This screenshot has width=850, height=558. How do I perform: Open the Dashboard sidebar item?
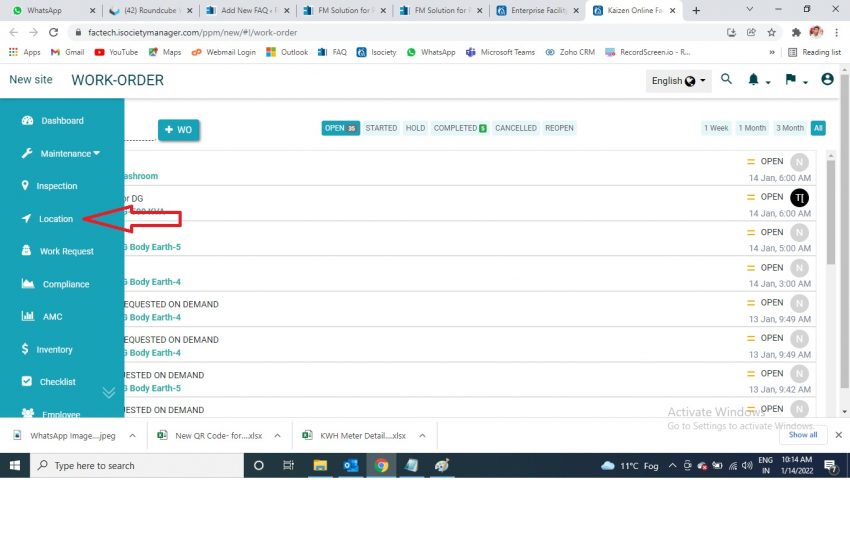(x=53, y=120)
